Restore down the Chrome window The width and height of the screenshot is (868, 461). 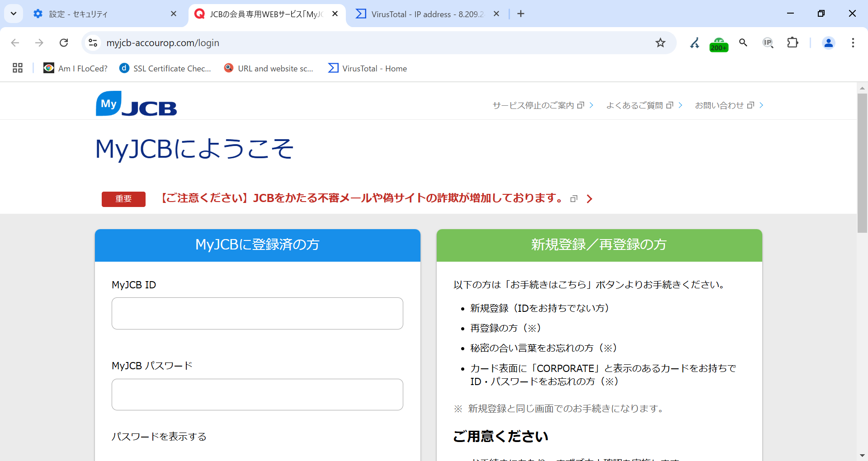(821, 14)
